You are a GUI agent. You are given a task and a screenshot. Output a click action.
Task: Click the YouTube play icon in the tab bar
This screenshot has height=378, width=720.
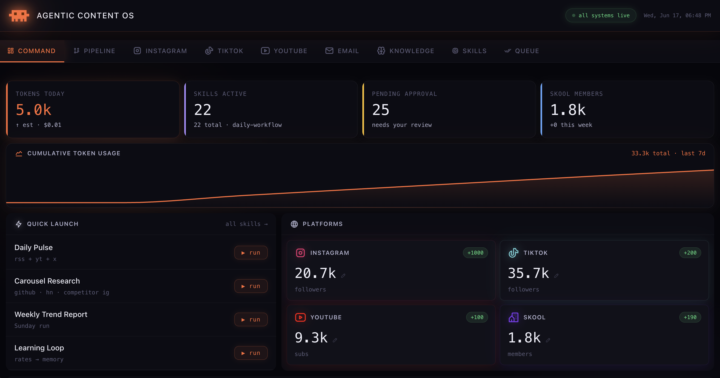pos(265,51)
